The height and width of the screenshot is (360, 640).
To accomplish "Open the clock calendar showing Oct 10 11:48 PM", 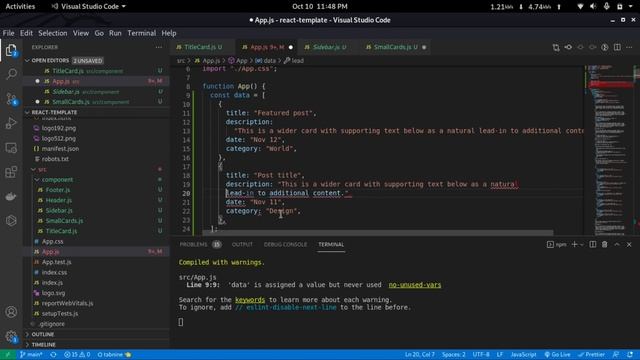I will click(x=320, y=7).
